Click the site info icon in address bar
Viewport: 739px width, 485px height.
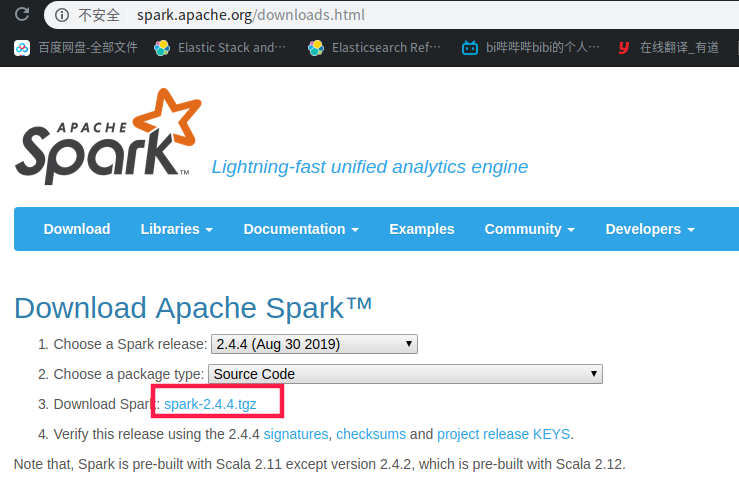pos(62,15)
